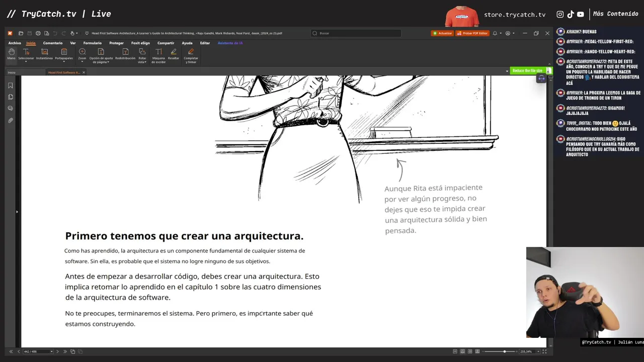Screen dimensions: 644x362
Task: Open Completar y firmar tool
Action: click(191, 56)
